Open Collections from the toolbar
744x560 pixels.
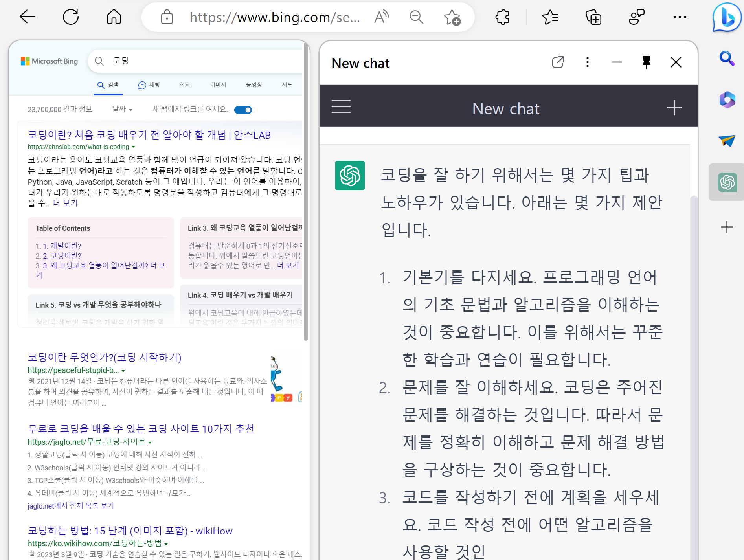pyautogui.click(x=593, y=17)
